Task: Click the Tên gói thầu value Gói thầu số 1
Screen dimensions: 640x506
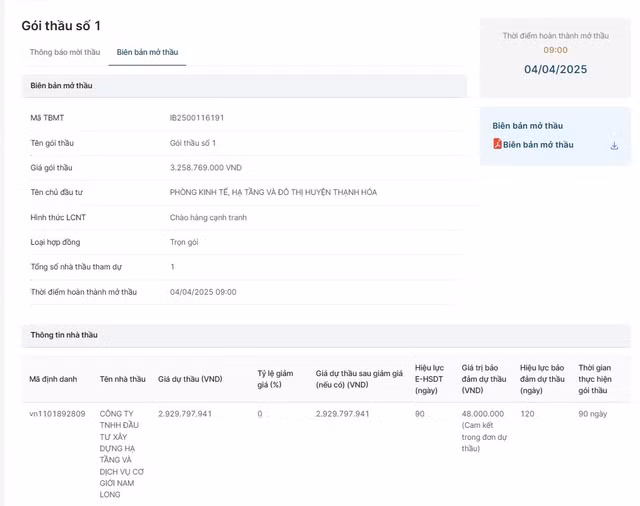Action: [193, 143]
